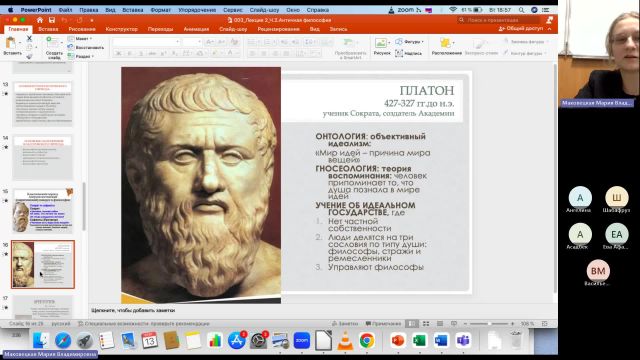Click the Reset (Восстановить) icon
Viewport: 640px width, 360px height.
click(71, 47)
